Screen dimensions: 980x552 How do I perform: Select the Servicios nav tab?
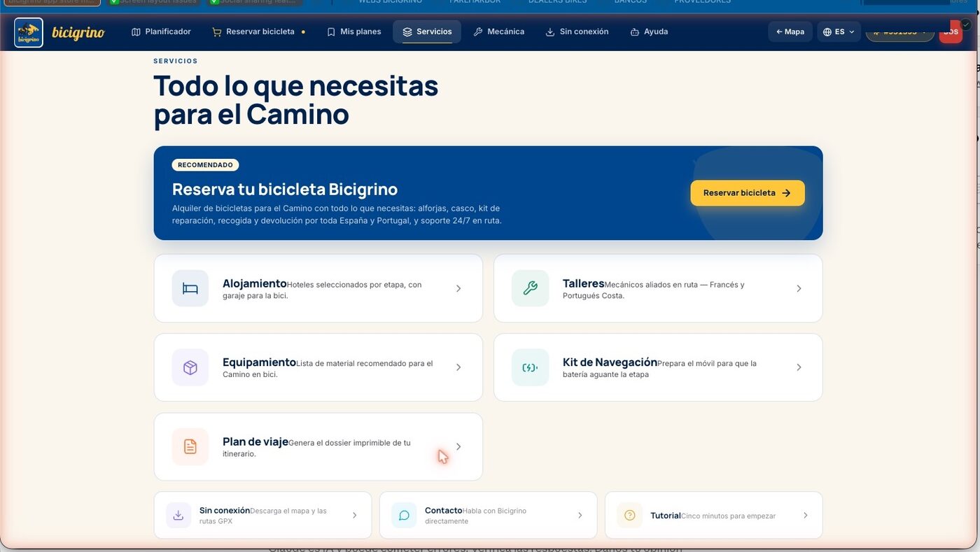pos(427,31)
